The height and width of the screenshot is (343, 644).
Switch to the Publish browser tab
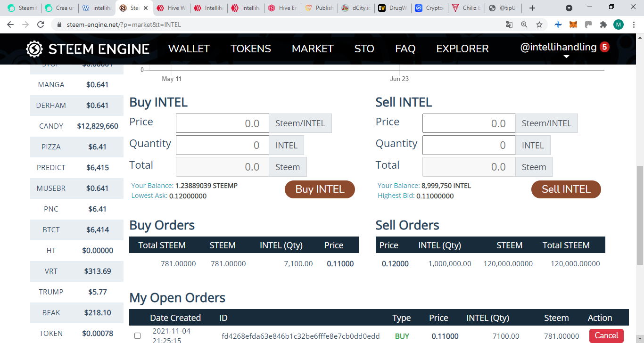pyautogui.click(x=320, y=8)
